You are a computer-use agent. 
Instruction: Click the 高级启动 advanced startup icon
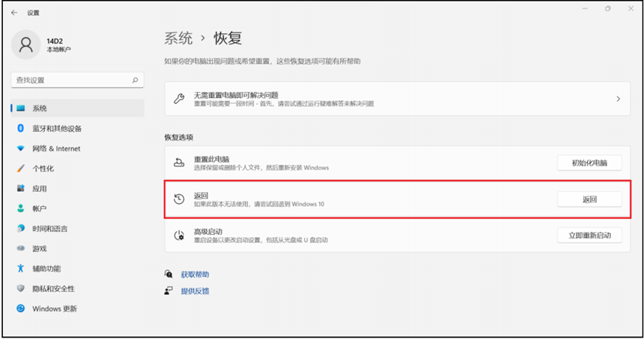179,235
